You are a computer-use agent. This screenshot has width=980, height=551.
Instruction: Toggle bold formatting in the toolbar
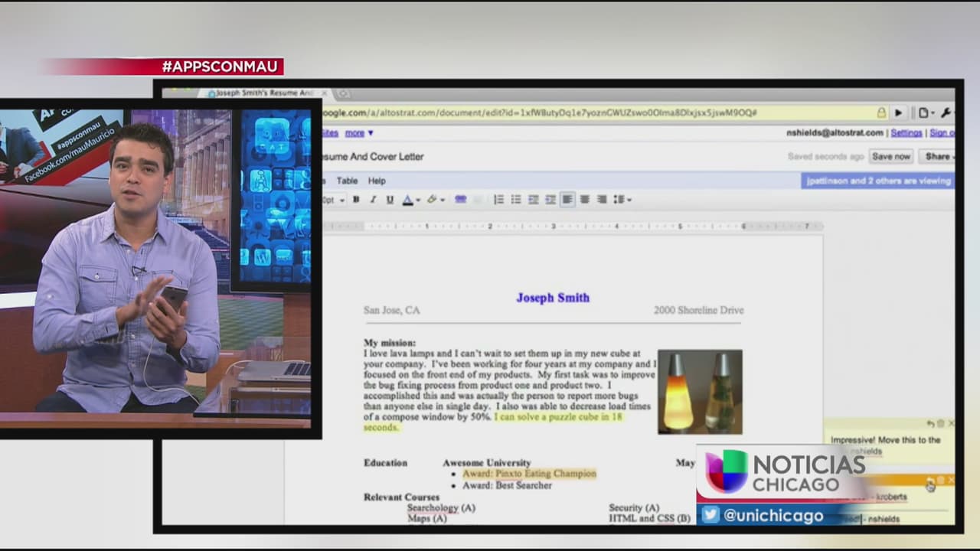click(x=356, y=200)
